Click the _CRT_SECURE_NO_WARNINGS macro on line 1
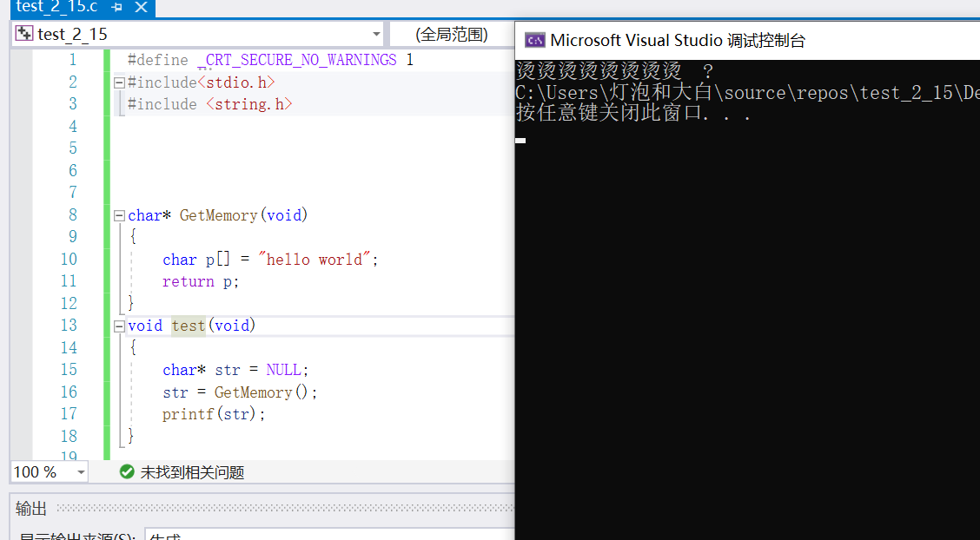The width and height of the screenshot is (980, 540). click(x=297, y=60)
